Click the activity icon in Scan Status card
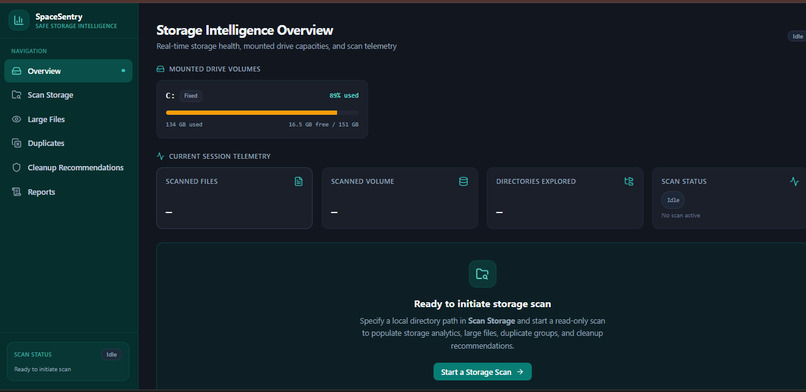 [x=795, y=181]
